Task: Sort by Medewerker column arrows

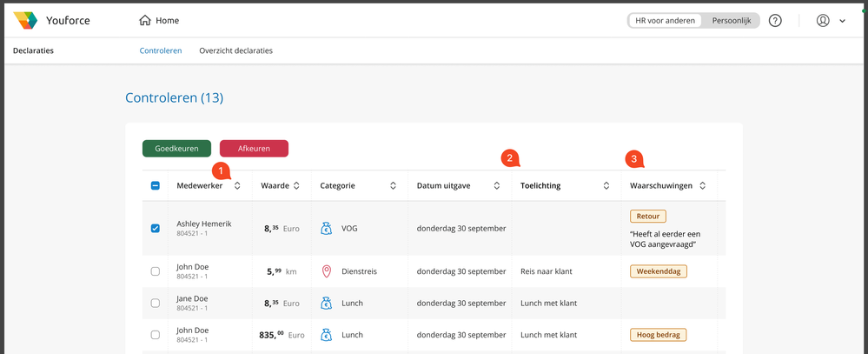Action: [x=237, y=185]
